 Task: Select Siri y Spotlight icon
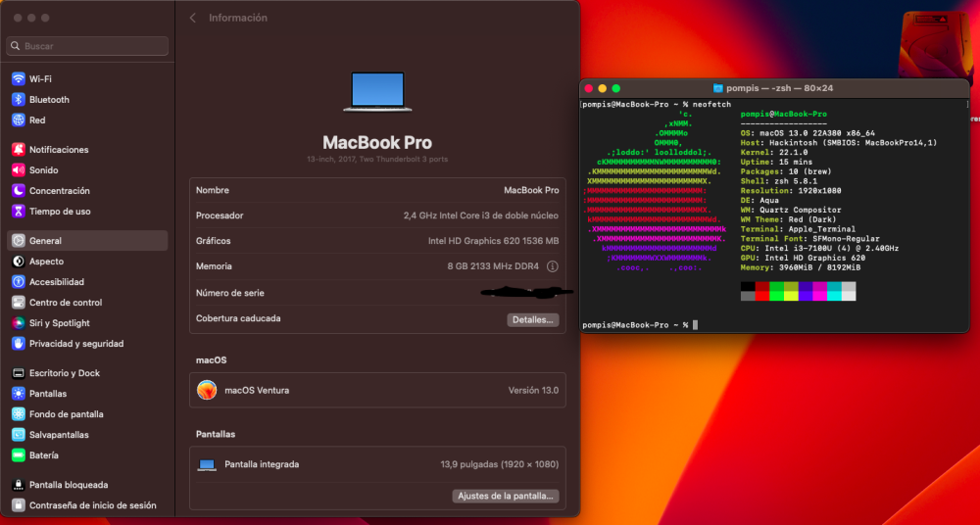pyautogui.click(x=18, y=324)
